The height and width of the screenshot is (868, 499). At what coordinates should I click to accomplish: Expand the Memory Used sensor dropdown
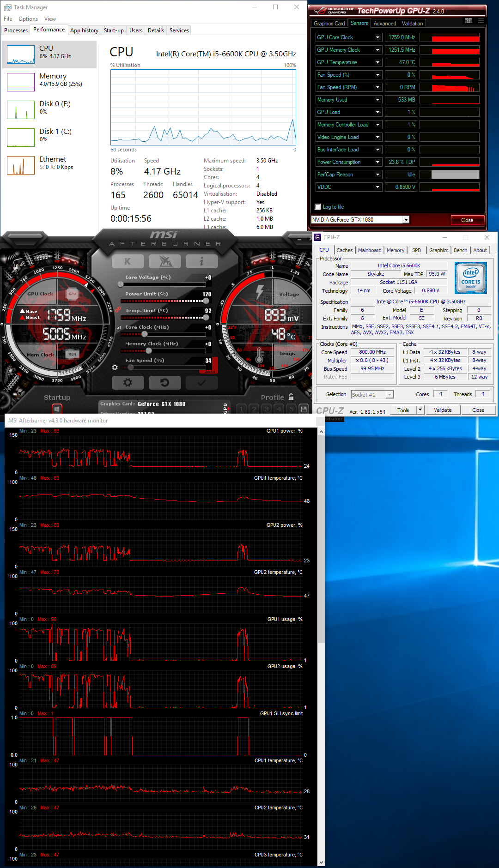(377, 100)
